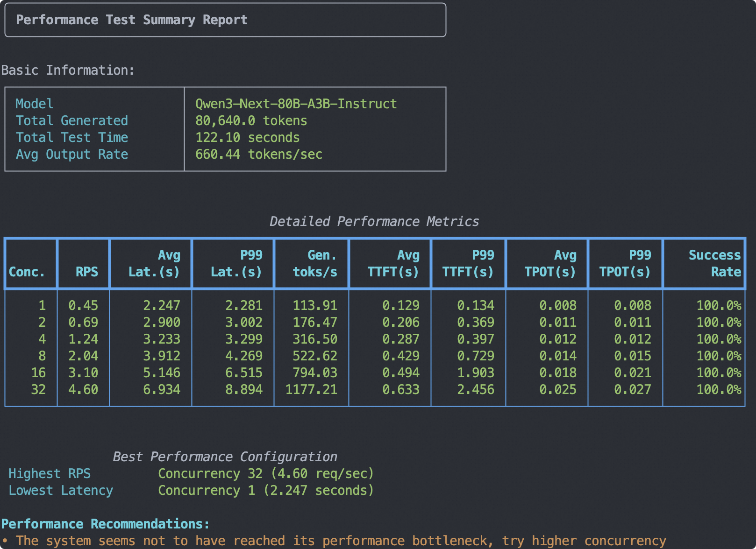Click the Detailed Performance Metrics caption

[x=374, y=221]
